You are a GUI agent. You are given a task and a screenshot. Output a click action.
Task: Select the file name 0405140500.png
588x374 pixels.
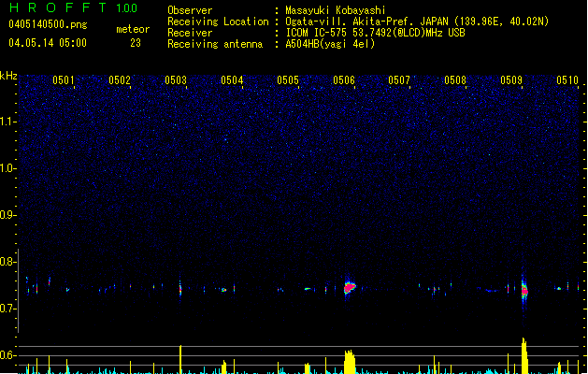click(x=48, y=24)
